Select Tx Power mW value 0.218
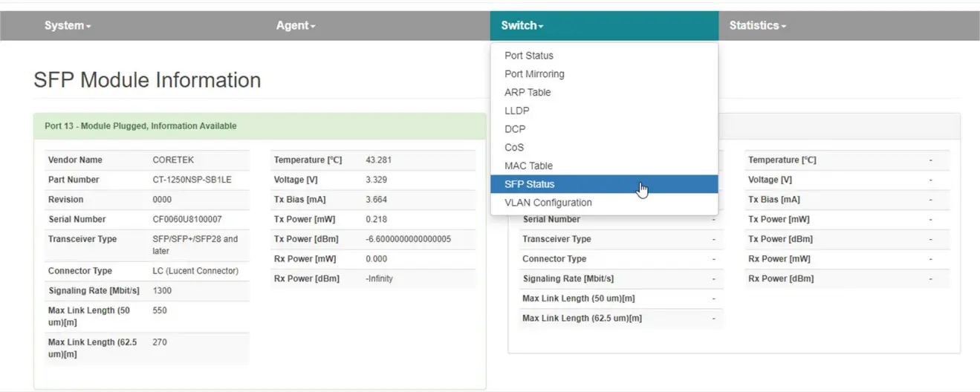This screenshot has height=392, width=980. pos(377,219)
